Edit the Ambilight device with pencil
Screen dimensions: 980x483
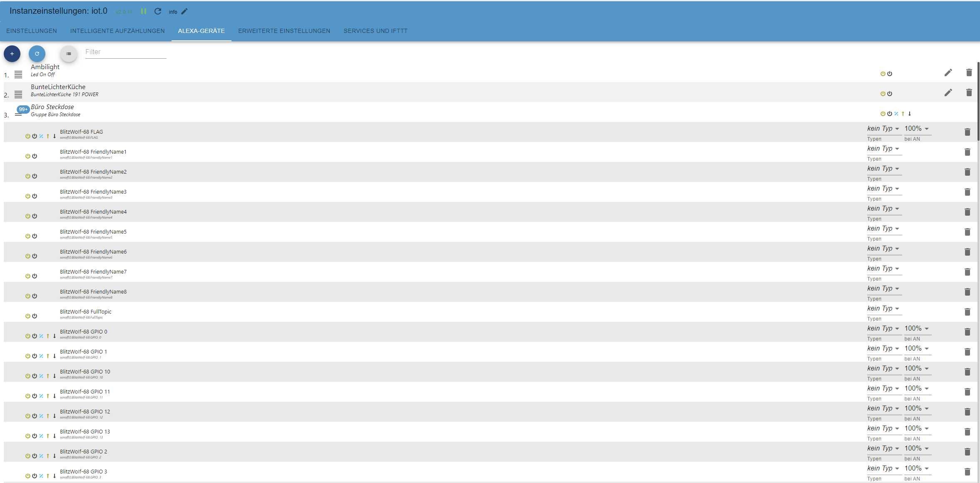948,73
